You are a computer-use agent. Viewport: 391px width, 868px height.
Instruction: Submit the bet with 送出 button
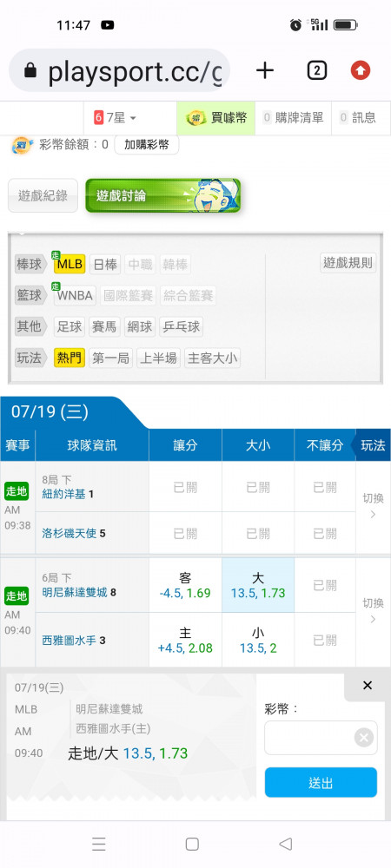[321, 782]
